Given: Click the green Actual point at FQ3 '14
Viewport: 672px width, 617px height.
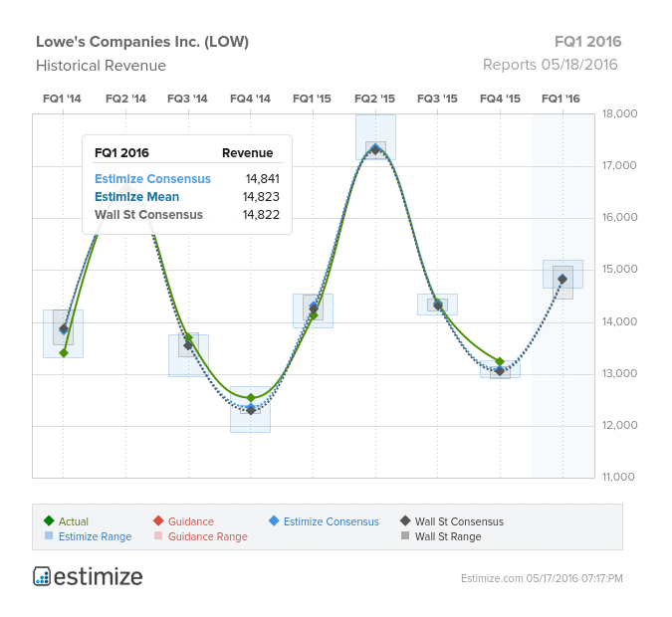Looking at the screenshot, I should (x=188, y=337).
